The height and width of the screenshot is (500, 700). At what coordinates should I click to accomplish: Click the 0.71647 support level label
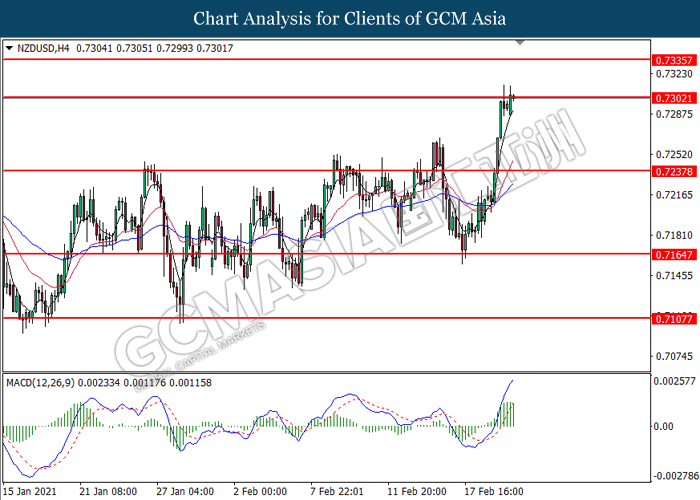point(674,255)
